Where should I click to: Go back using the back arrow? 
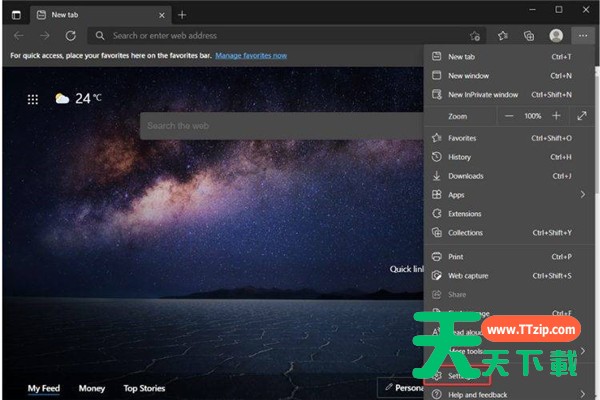19,36
